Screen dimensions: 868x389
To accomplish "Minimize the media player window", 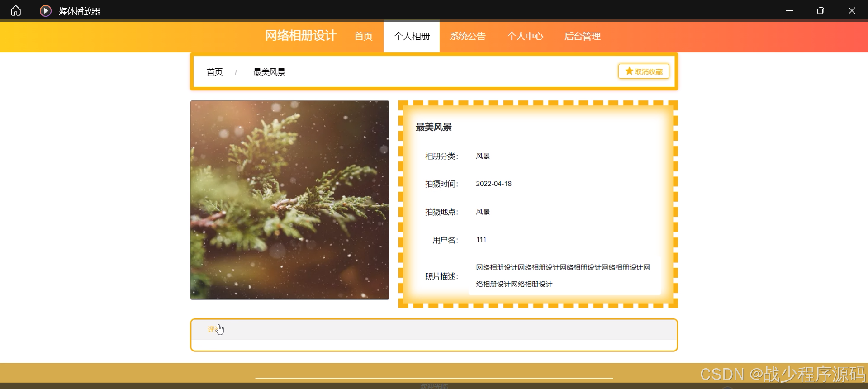I will click(789, 10).
